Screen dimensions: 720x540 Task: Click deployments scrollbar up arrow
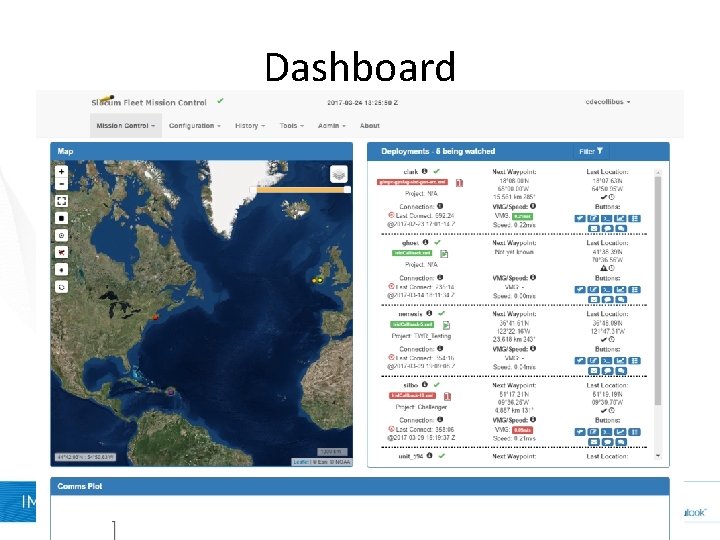[x=658, y=173]
